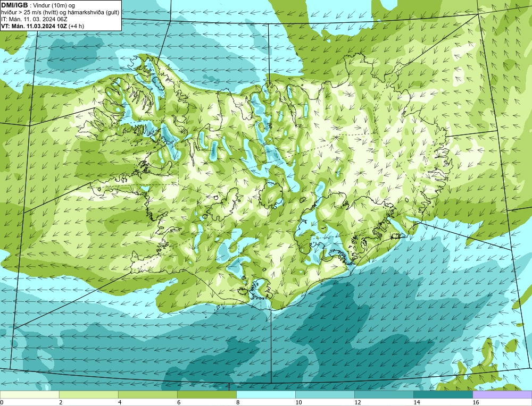Click the 0–2 m/s pale legend swatch
This screenshot has width=532, height=406.
[x=29, y=394]
